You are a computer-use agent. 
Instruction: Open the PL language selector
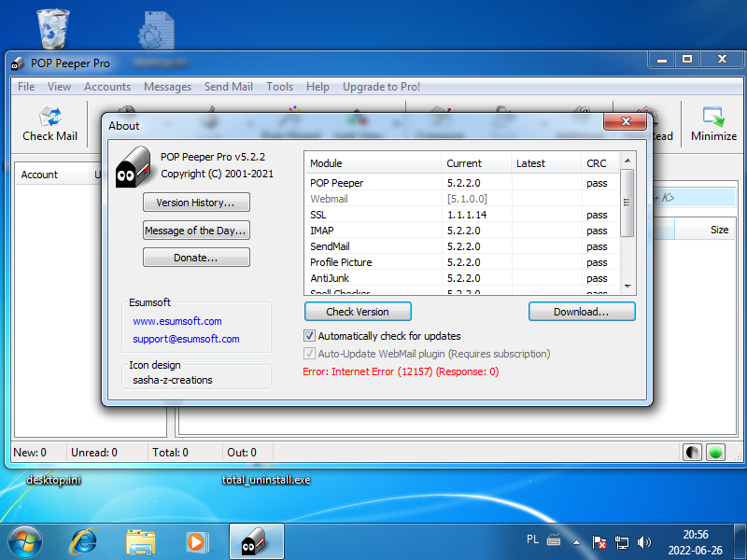532,539
